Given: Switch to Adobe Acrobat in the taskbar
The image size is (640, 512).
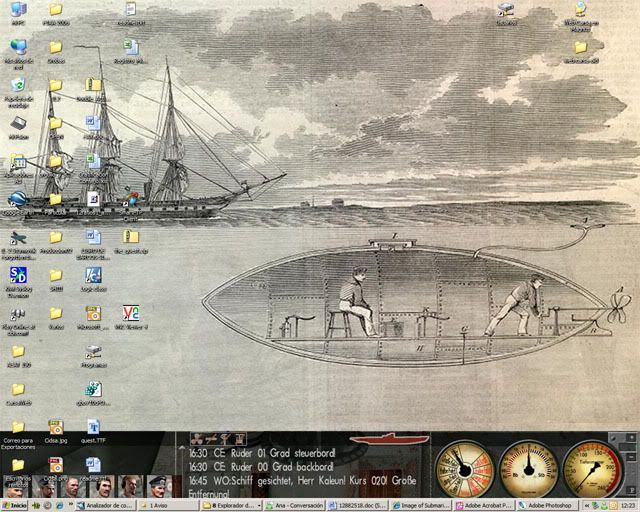Looking at the screenshot, I should (482, 506).
